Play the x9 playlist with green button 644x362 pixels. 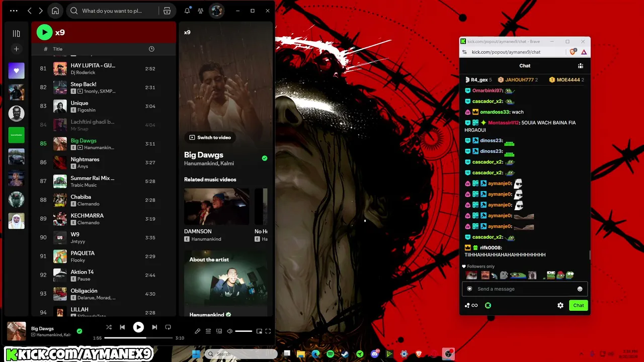pos(44,32)
